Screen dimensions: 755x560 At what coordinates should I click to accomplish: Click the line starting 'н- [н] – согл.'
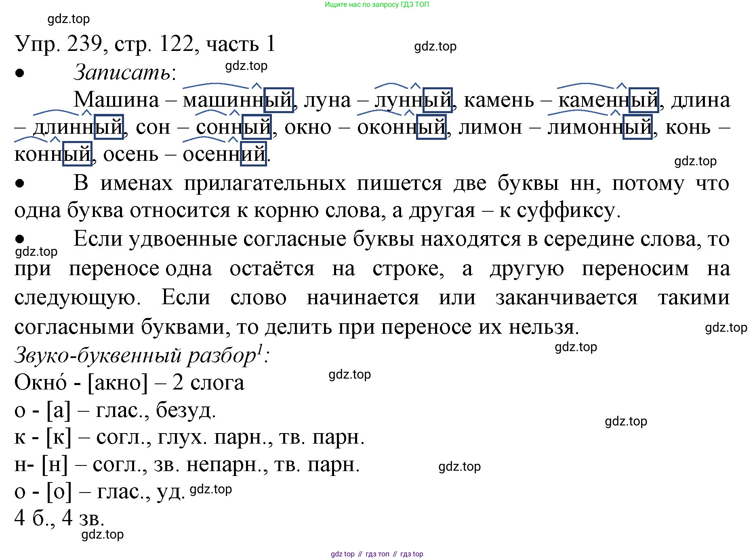tap(187, 464)
